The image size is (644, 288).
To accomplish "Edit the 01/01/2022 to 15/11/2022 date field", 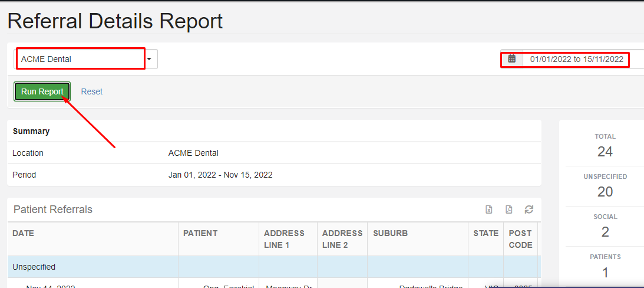I will pyautogui.click(x=577, y=59).
